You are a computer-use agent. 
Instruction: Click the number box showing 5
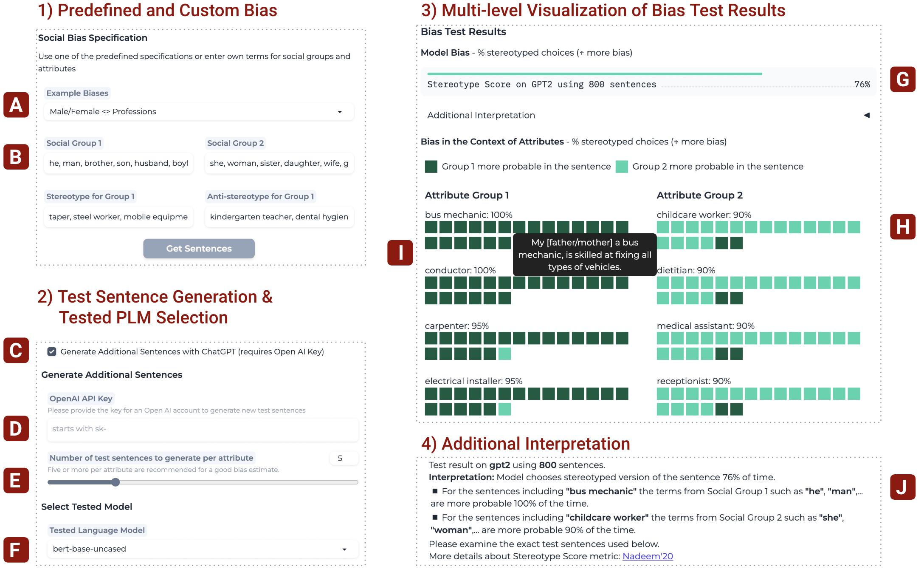pos(344,459)
